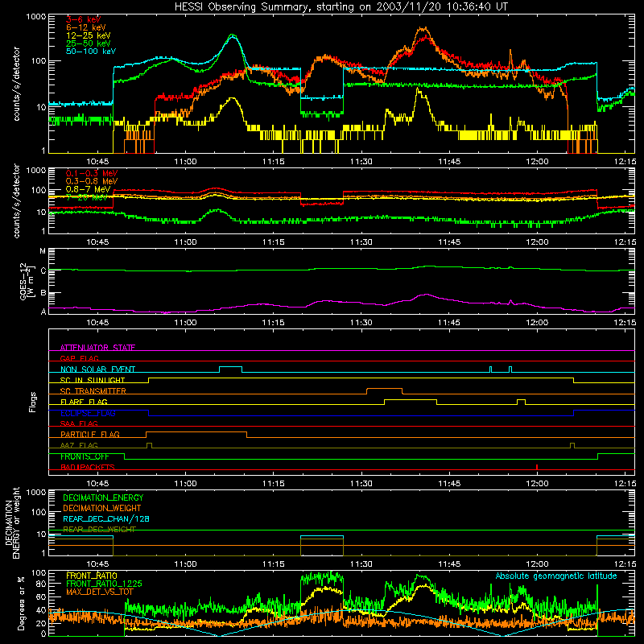Click the REAR_DEC_WEIGHT legend label
This screenshot has width=644, height=644.
coord(99,530)
